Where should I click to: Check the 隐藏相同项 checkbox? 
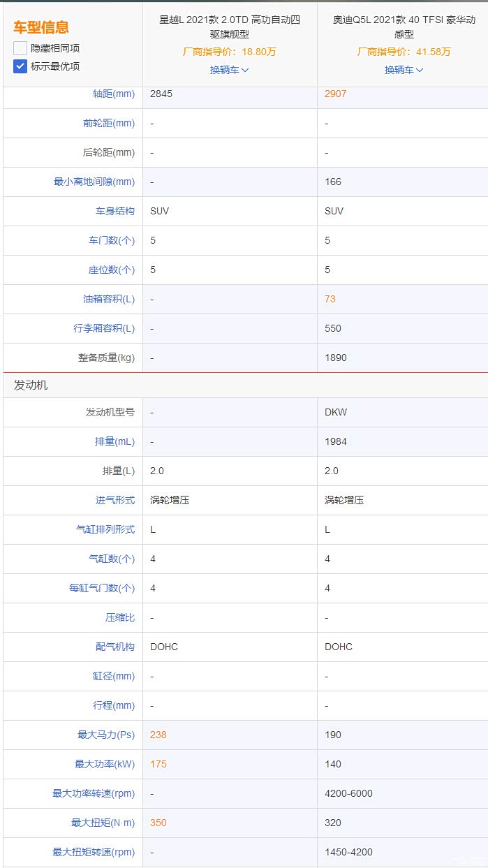click(x=20, y=48)
